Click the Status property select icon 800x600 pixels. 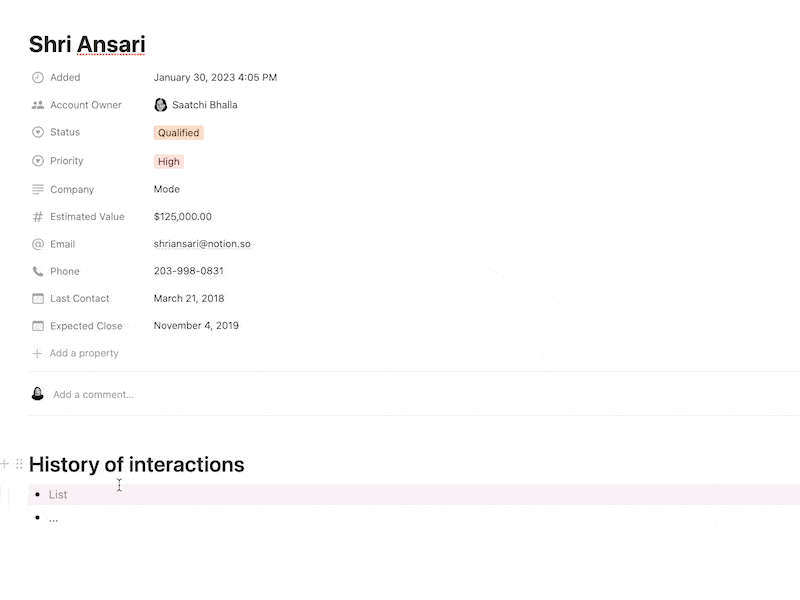38,132
